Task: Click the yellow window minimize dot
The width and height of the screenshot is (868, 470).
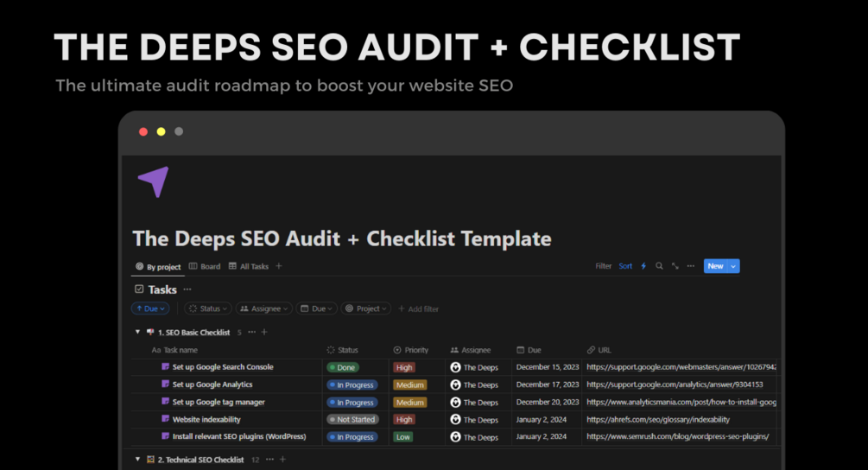Action: click(x=162, y=131)
